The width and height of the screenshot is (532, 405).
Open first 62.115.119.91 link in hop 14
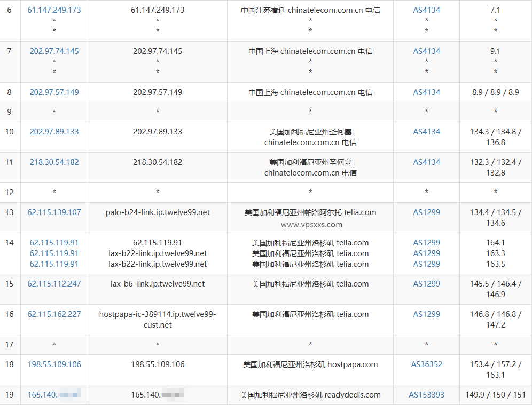coord(54,243)
